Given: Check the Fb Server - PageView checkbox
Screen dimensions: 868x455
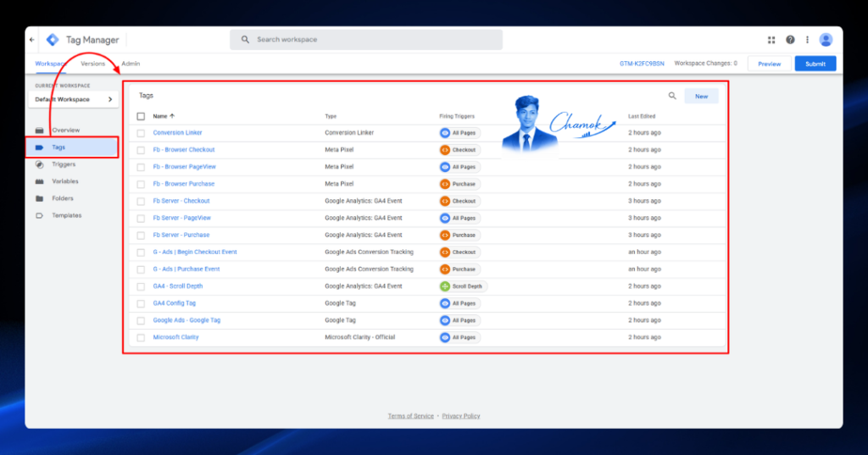Looking at the screenshot, I should point(141,218).
